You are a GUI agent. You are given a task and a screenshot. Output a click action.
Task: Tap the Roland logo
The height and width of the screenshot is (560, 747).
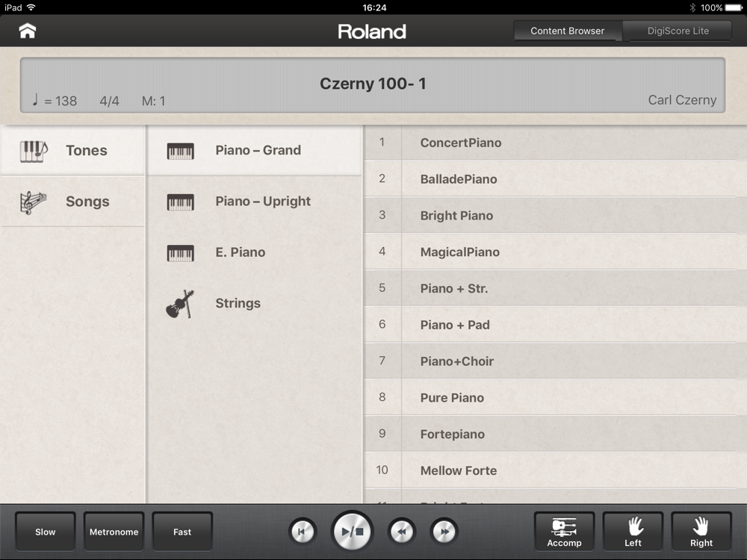tap(372, 31)
